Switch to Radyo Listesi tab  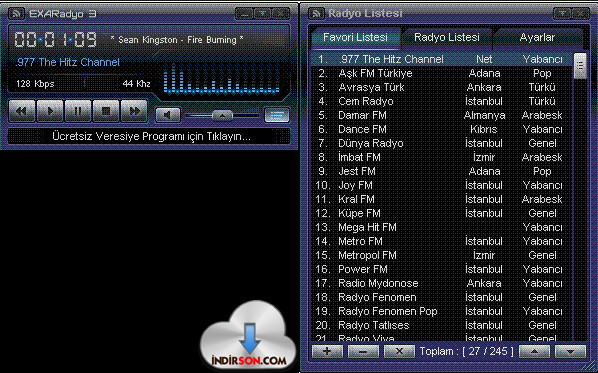[447, 37]
